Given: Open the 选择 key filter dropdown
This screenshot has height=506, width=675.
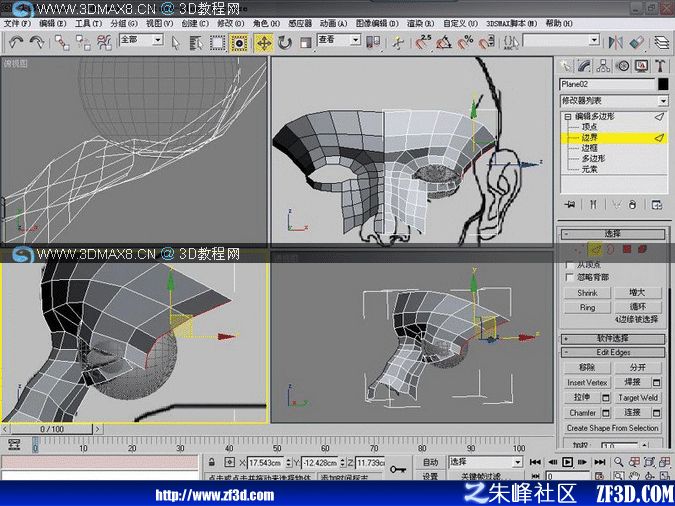Looking at the screenshot, I should [486, 462].
